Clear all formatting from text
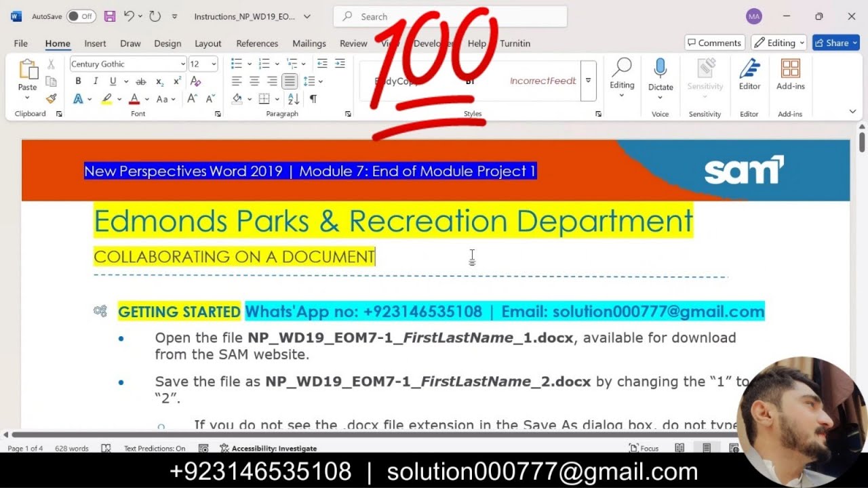The image size is (868, 488). point(196,81)
